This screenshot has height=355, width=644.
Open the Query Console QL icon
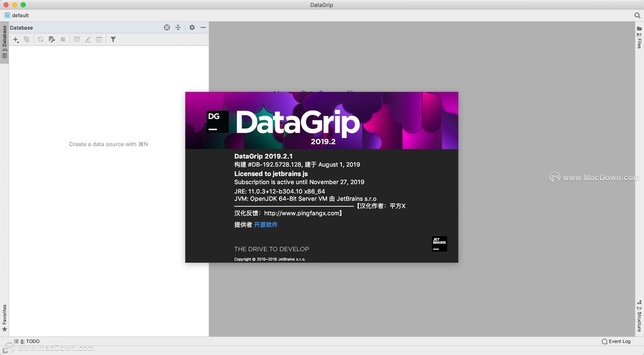[99, 39]
